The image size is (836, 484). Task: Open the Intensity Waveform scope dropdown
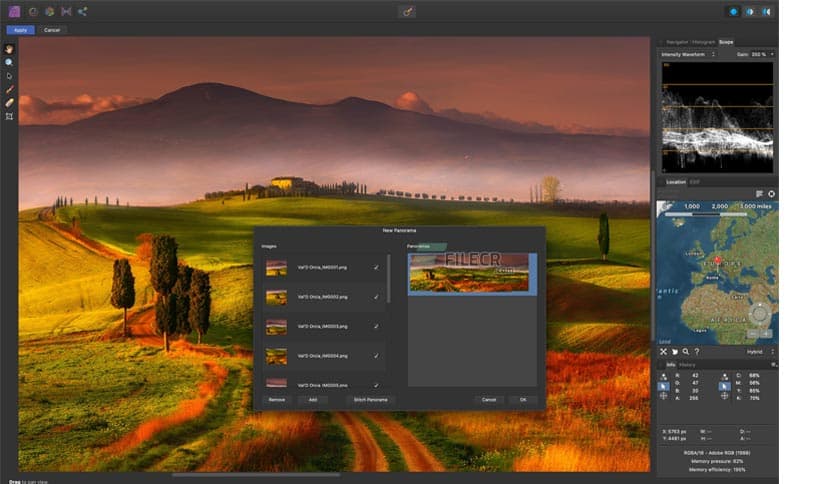(688, 54)
